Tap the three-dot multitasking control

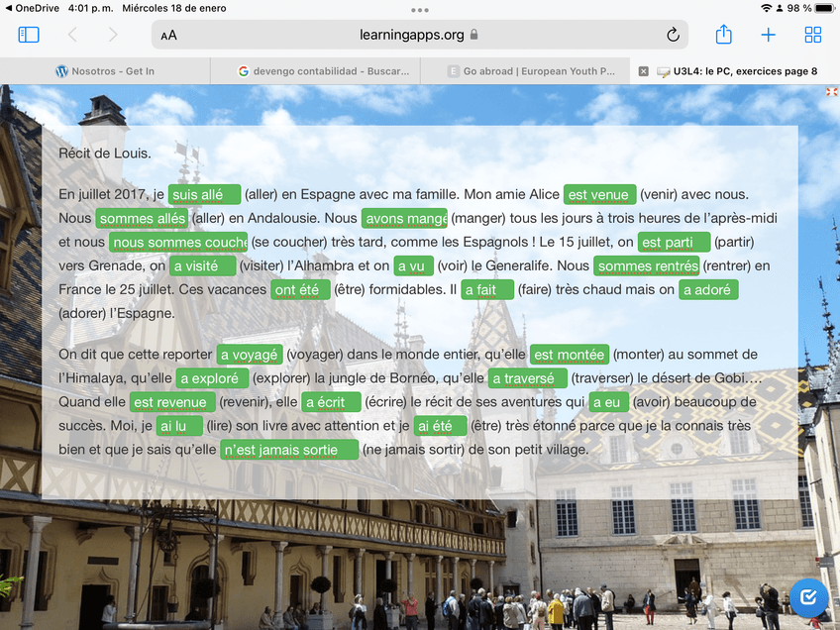pos(420,10)
